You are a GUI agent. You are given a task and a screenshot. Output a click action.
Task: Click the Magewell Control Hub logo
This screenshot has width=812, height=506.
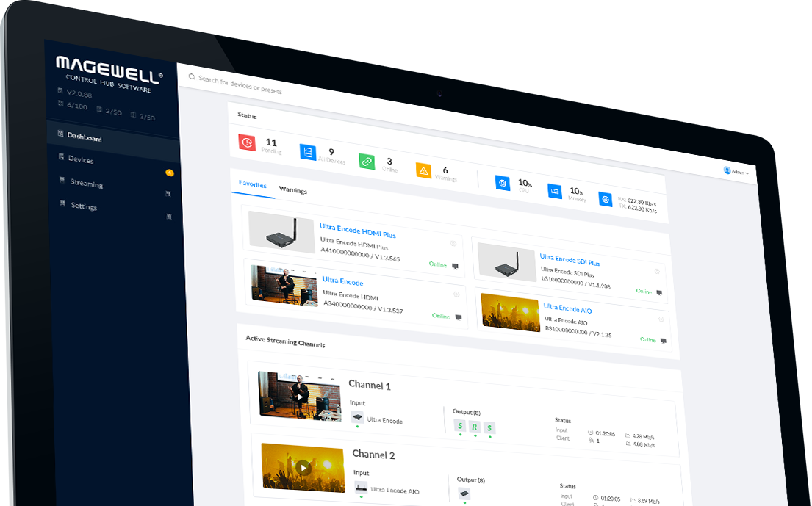pos(109,74)
